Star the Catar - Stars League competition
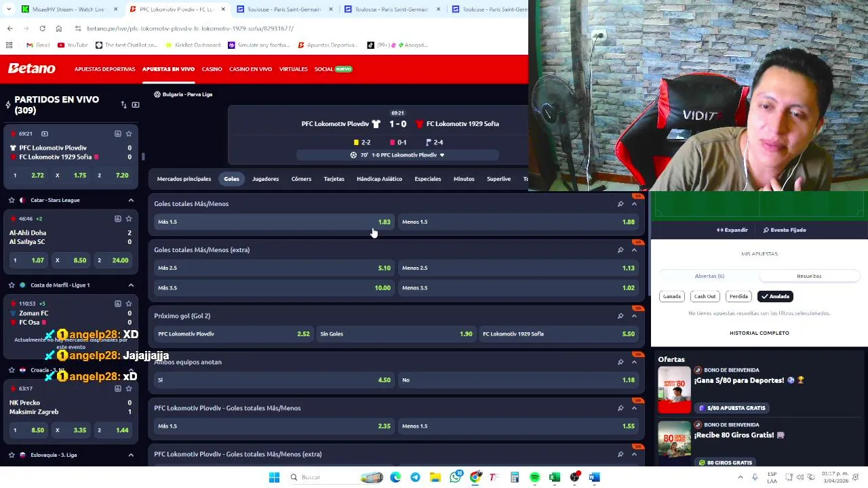This screenshot has width=868, height=488. tap(12, 200)
